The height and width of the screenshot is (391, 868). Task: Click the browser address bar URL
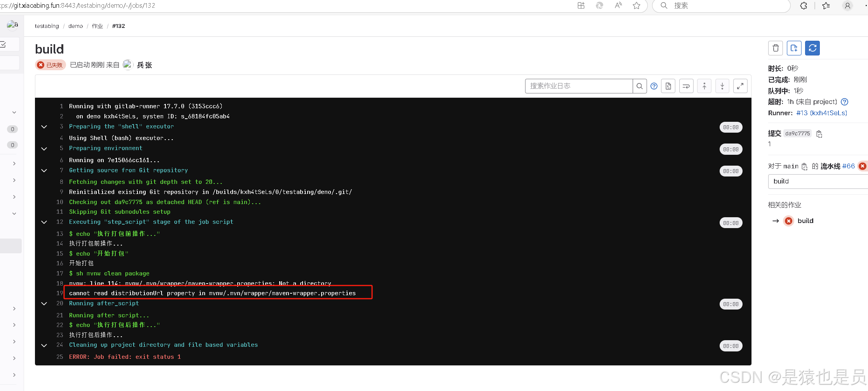click(78, 5)
